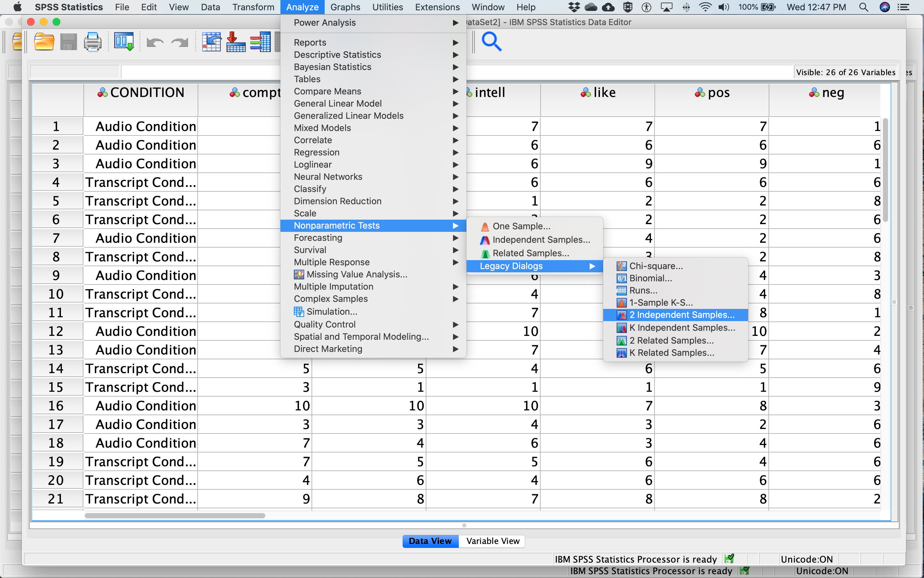The width and height of the screenshot is (924, 578).
Task: Open the Dropbox menu bar icon
Action: (x=574, y=7)
